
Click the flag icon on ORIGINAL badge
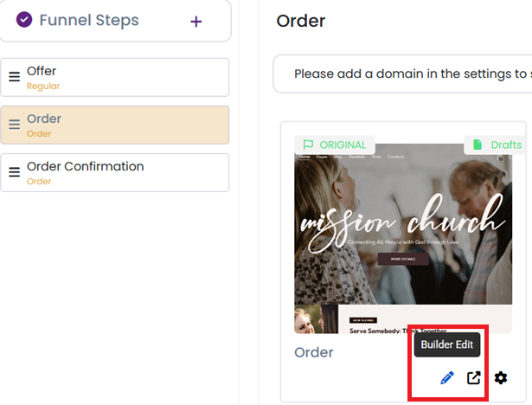309,145
